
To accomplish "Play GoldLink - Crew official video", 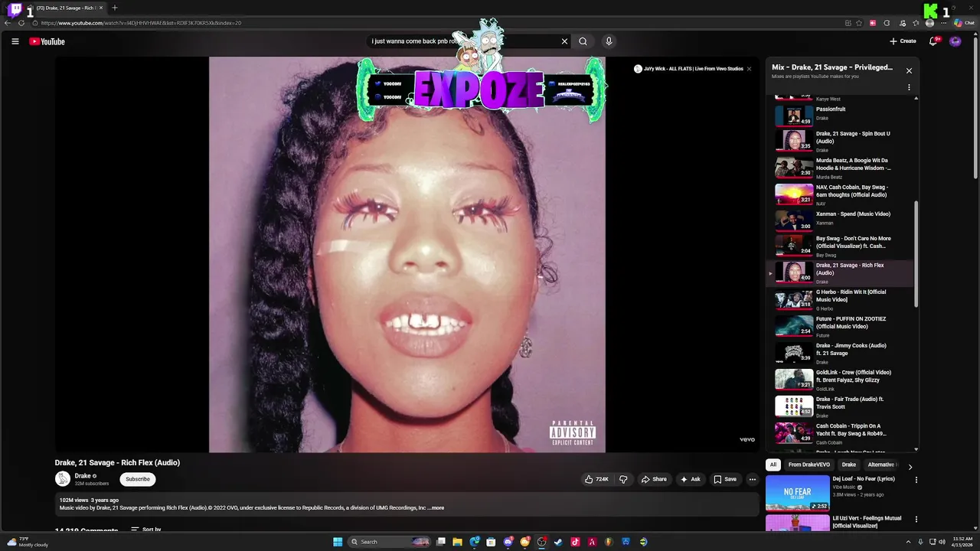I will pyautogui.click(x=841, y=380).
